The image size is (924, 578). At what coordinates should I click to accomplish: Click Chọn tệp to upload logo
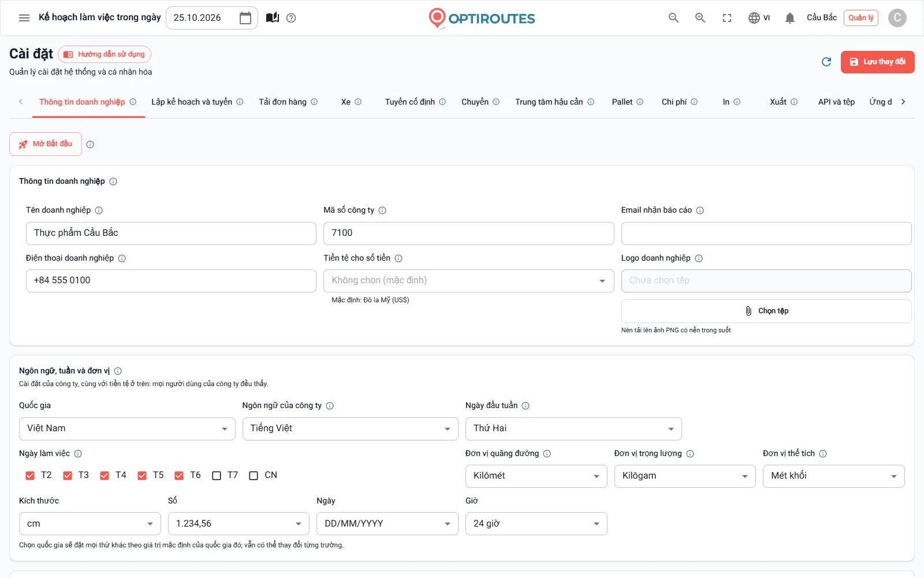pyautogui.click(x=766, y=311)
